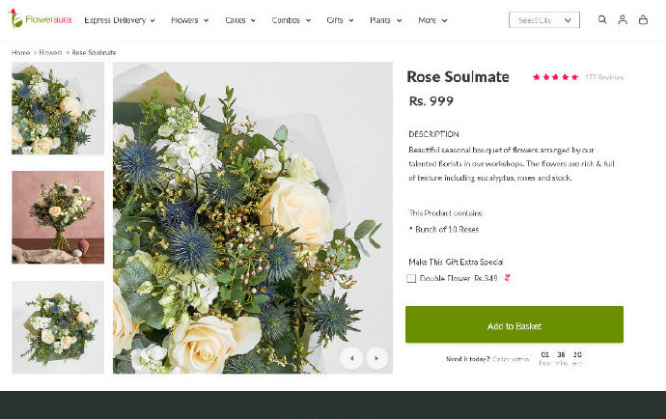Click the pink star rating
666x419 pixels.
point(555,77)
